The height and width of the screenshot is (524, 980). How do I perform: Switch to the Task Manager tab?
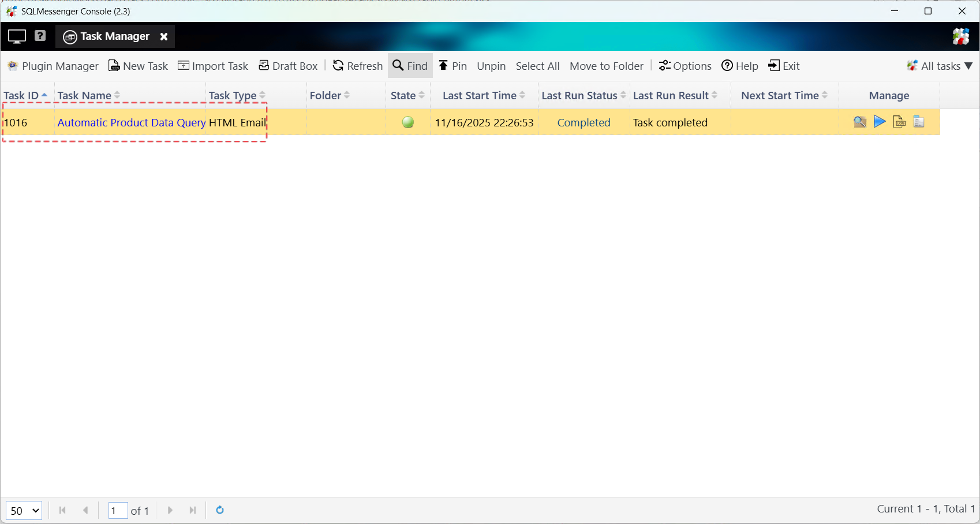coord(114,36)
